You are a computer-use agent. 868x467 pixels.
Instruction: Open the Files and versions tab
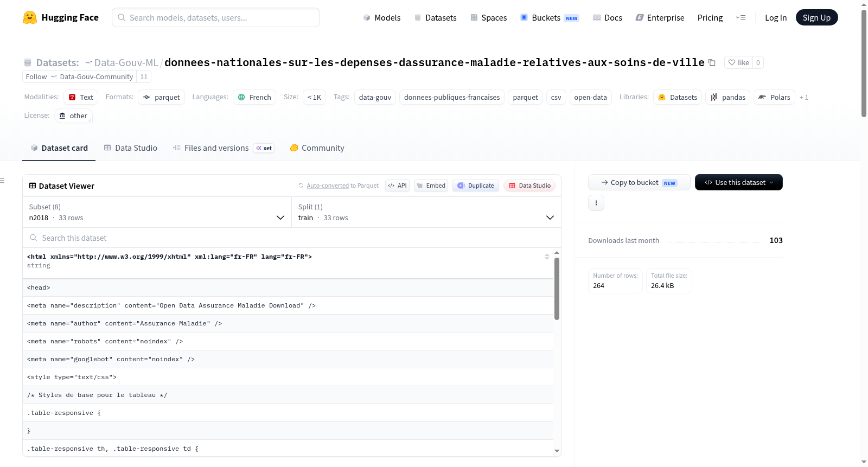224,148
